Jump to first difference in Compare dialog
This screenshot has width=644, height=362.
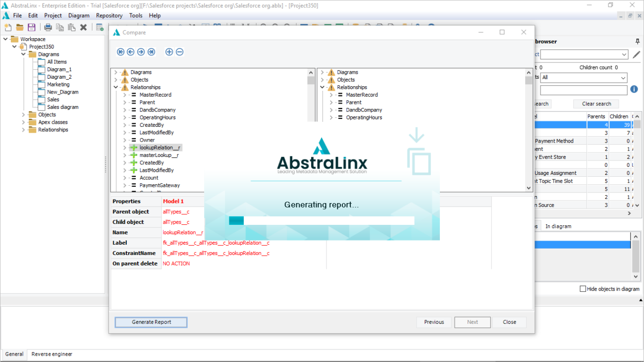(x=120, y=52)
